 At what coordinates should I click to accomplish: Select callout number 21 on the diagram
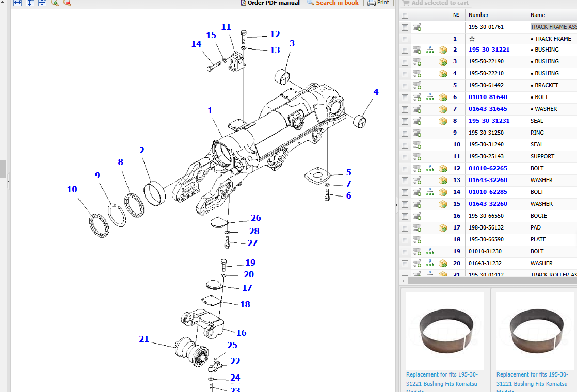pos(144,339)
